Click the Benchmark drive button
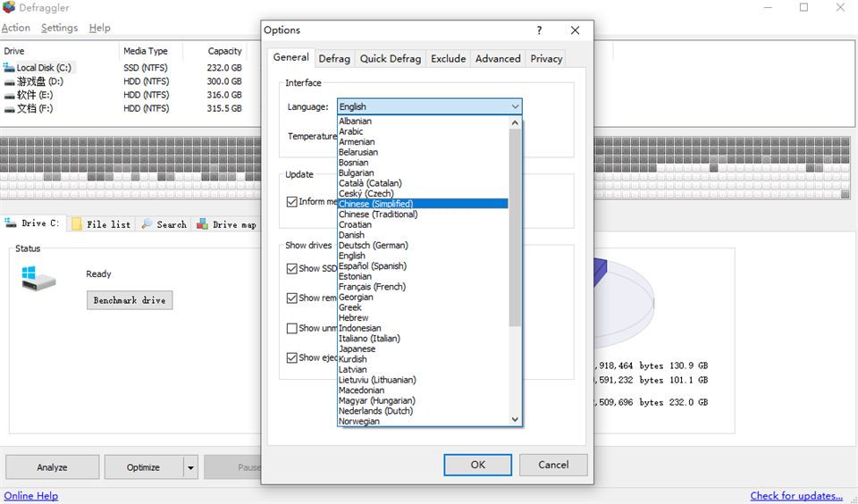858x504 pixels. click(x=130, y=300)
